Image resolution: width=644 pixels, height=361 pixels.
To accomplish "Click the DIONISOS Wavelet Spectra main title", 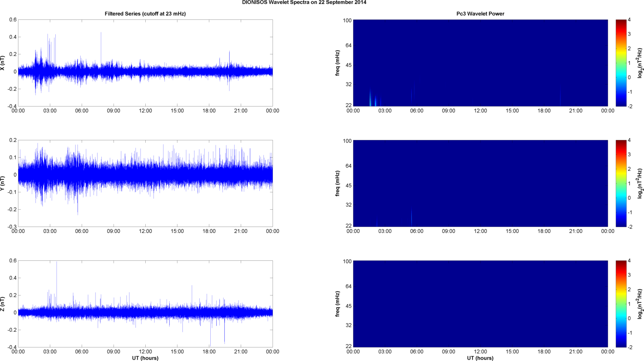I will [304, 3].
